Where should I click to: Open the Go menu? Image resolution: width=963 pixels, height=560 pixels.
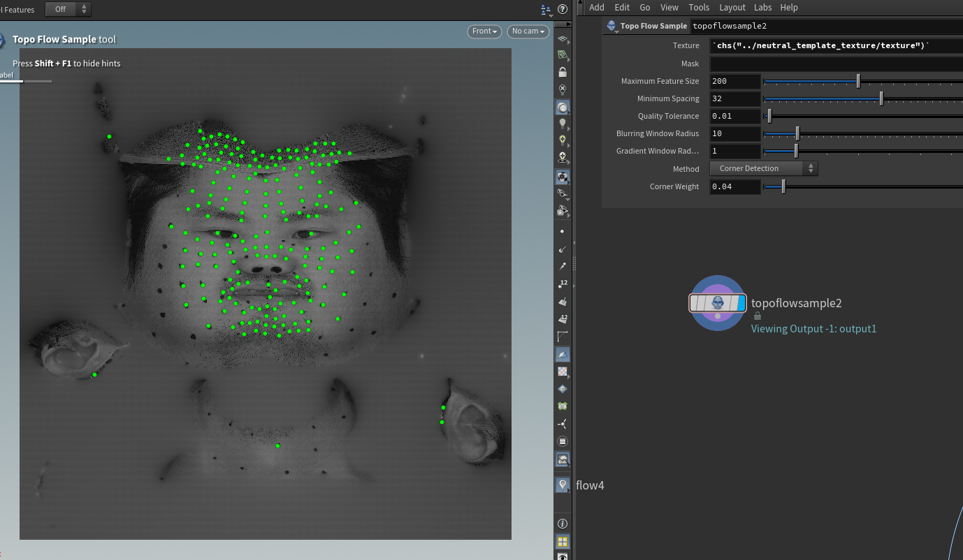click(645, 7)
